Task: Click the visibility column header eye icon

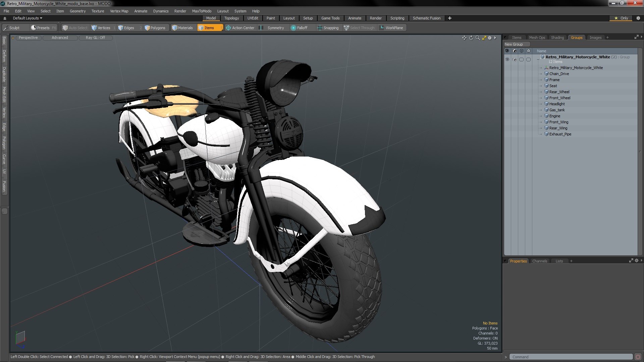Action: (x=507, y=51)
